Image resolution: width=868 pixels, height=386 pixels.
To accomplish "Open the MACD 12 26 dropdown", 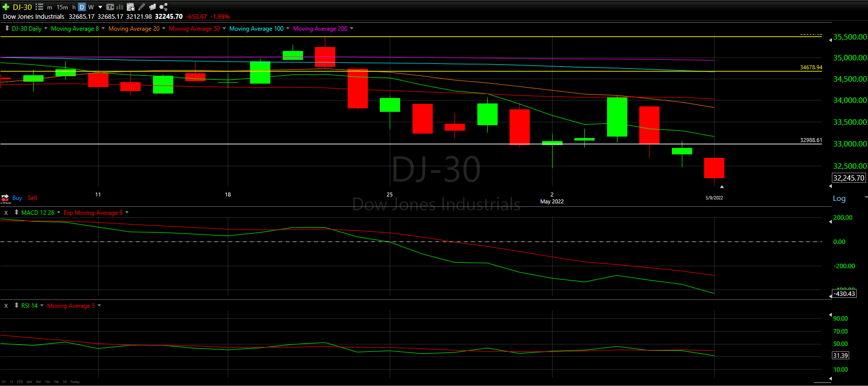I will pyautogui.click(x=58, y=212).
